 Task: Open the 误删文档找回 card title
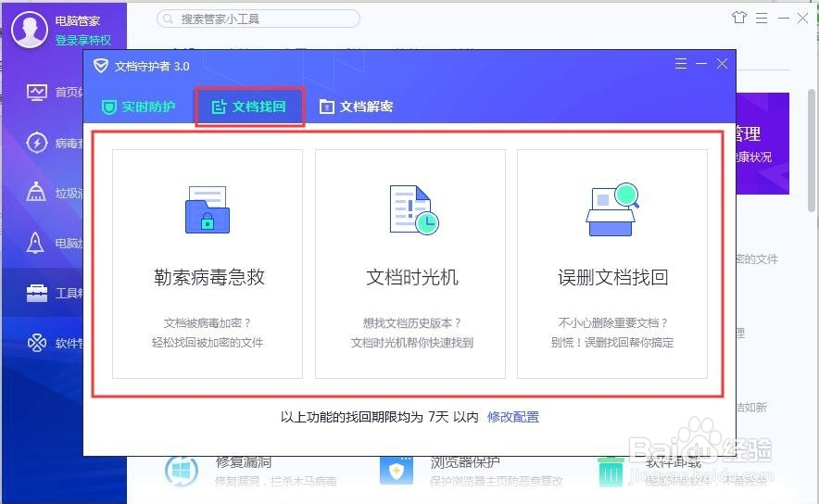coord(612,277)
